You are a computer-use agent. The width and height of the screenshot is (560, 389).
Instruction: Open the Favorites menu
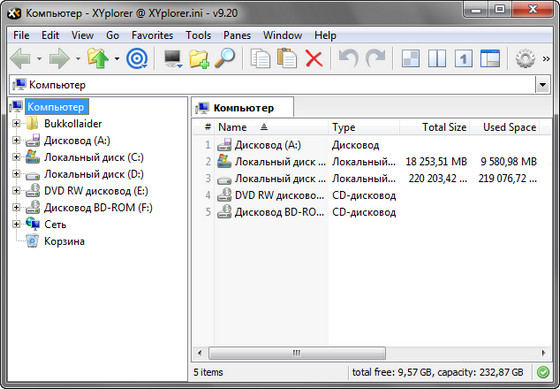tap(152, 35)
